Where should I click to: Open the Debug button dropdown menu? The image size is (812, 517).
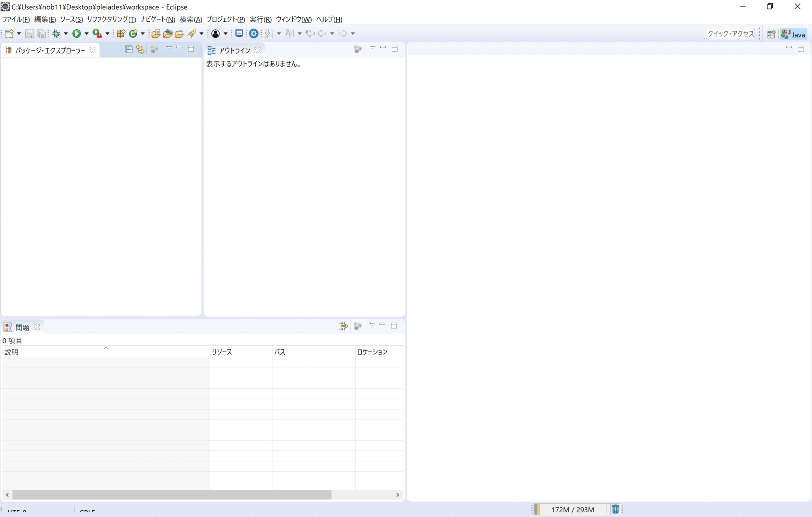point(66,34)
